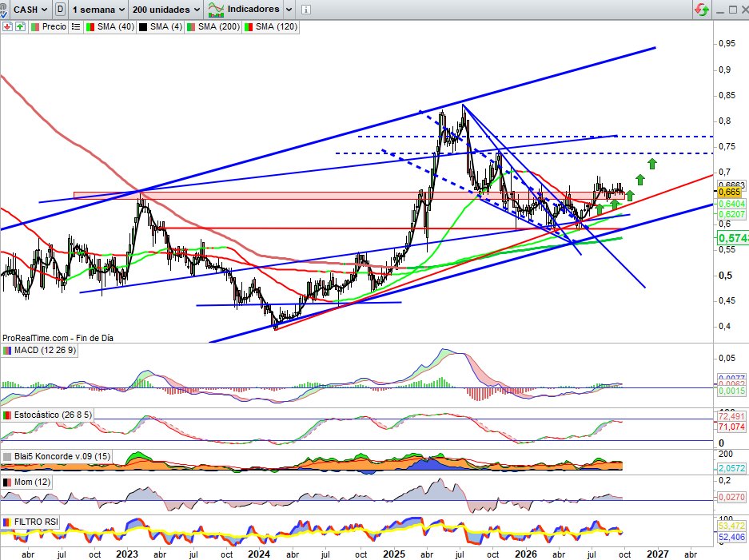The height and width of the screenshot is (560, 749).
Task: Click the stochastic value 71,074
Action: click(x=731, y=427)
